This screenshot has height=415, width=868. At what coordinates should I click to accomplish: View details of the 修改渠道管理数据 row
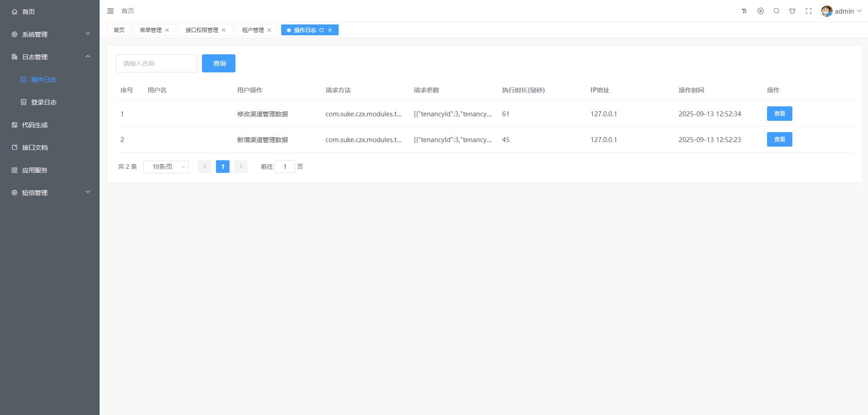779,114
